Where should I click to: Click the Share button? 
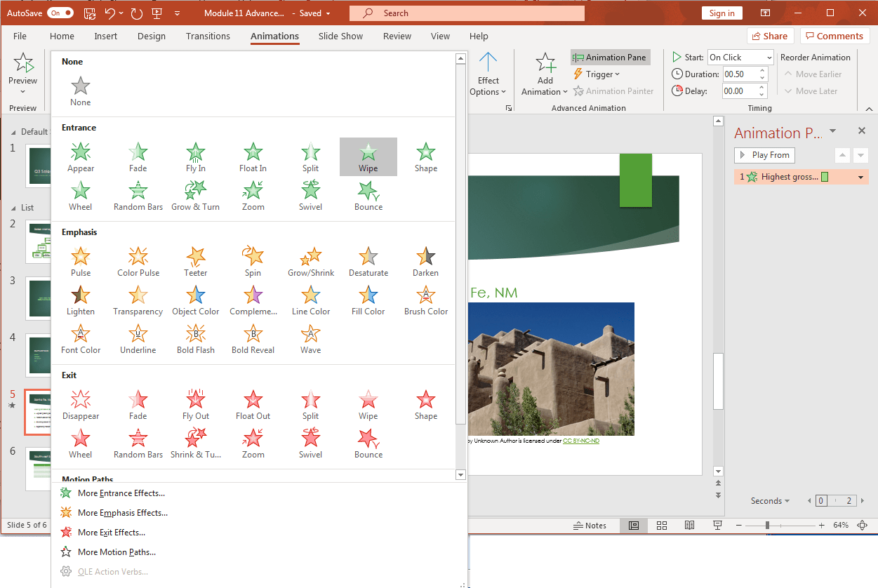point(770,36)
